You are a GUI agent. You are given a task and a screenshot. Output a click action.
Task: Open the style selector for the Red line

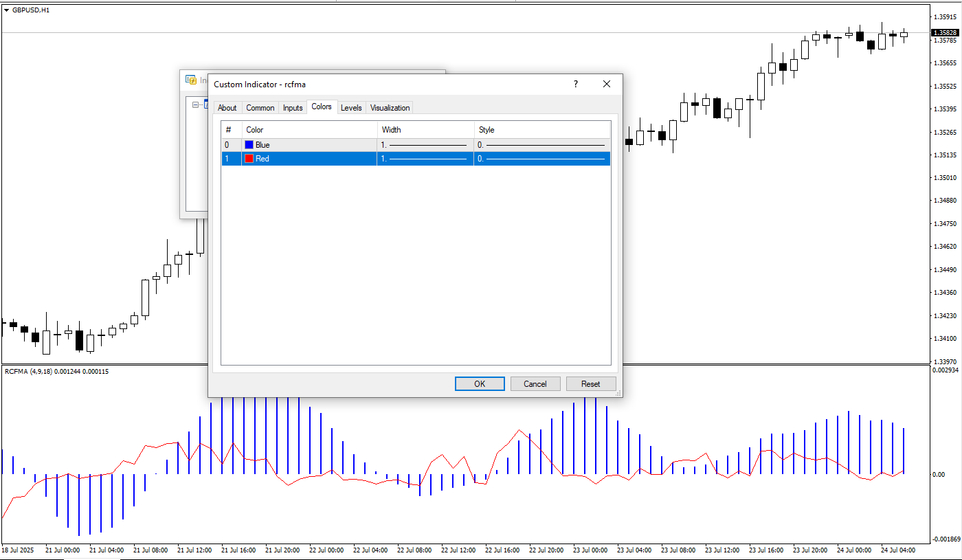[x=541, y=159]
